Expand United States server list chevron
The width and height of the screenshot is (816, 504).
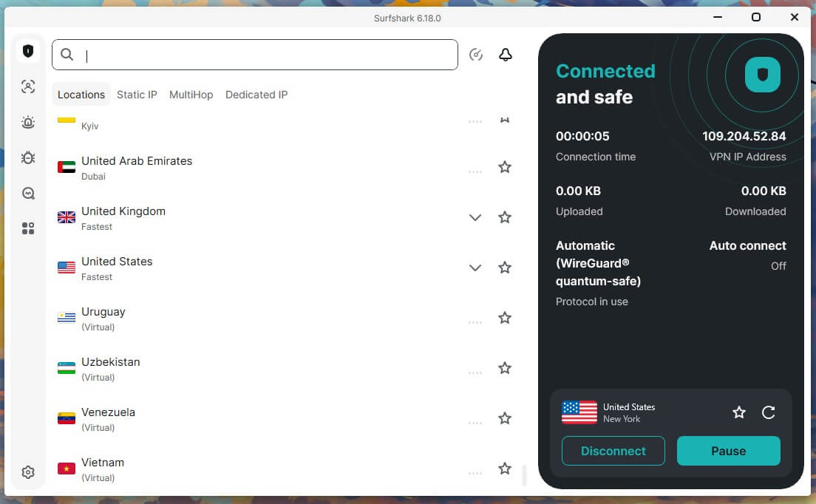point(475,268)
